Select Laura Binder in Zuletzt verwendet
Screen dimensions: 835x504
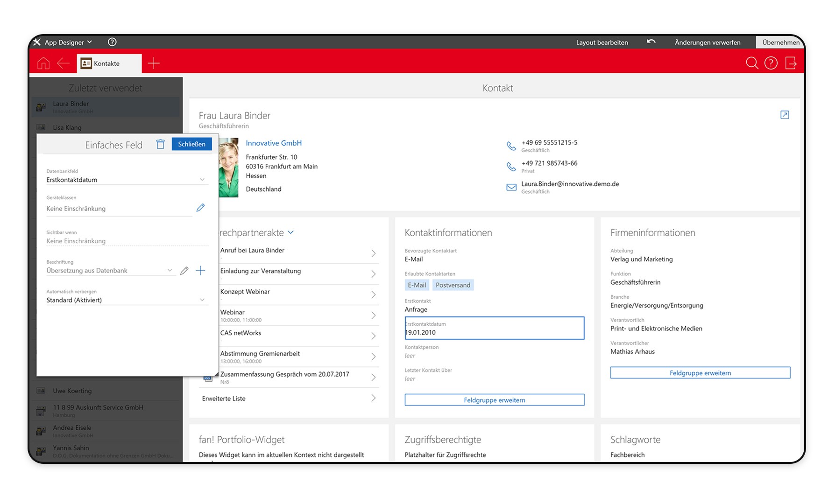coord(106,107)
